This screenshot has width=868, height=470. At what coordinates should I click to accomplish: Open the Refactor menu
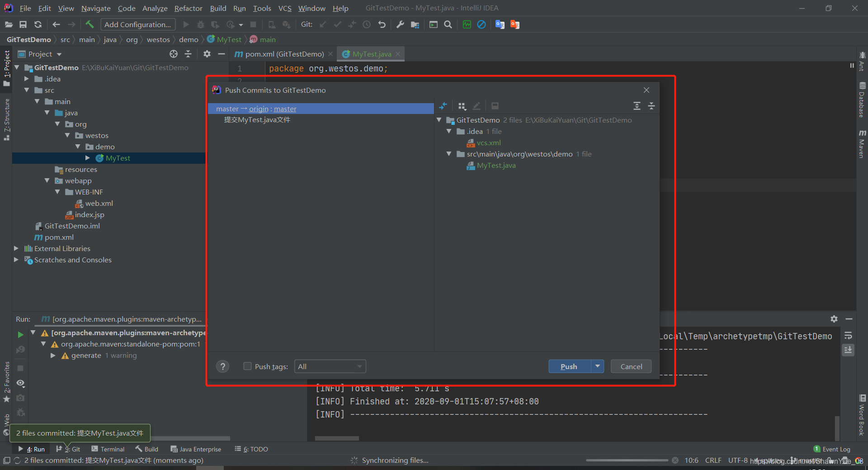pos(189,8)
